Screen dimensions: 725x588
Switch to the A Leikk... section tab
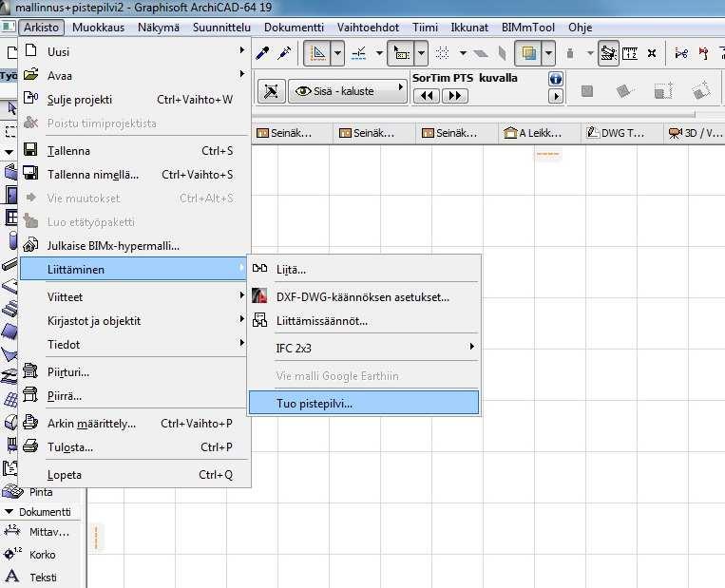pos(540,133)
